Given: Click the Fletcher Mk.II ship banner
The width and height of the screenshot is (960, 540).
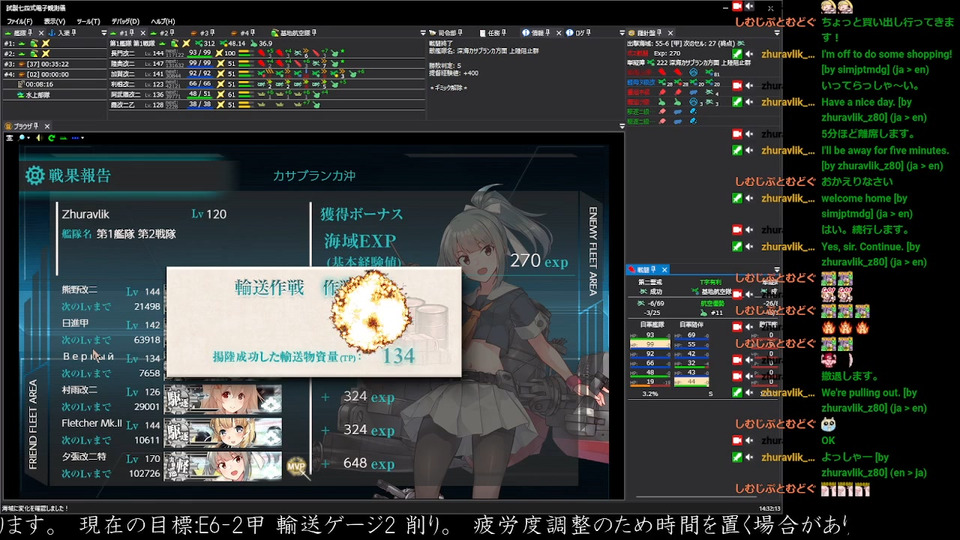Looking at the screenshot, I should pyautogui.click(x=223, y=432).
